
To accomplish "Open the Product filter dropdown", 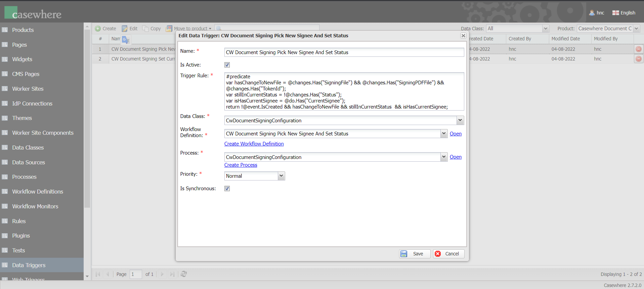I will pyautogui.click(x=636, y=29).
